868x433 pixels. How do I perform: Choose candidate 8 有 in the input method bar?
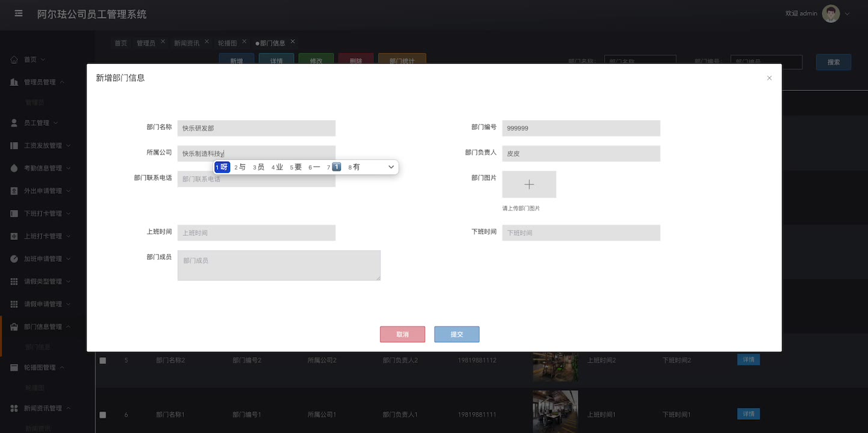[354, 167]
